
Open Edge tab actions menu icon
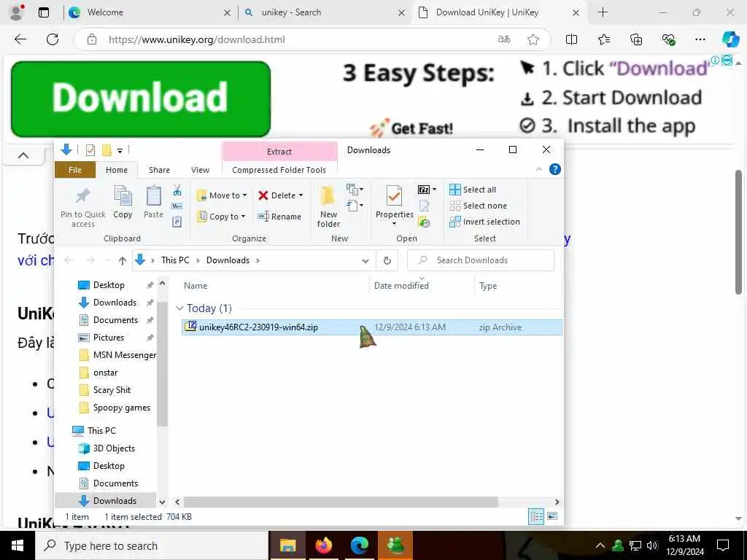[43, 13]
